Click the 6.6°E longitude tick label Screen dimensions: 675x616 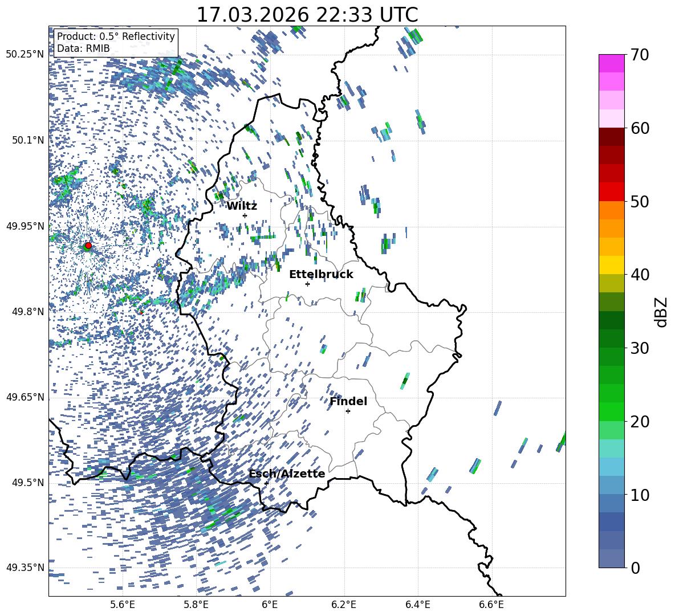(x=491, y=605)
